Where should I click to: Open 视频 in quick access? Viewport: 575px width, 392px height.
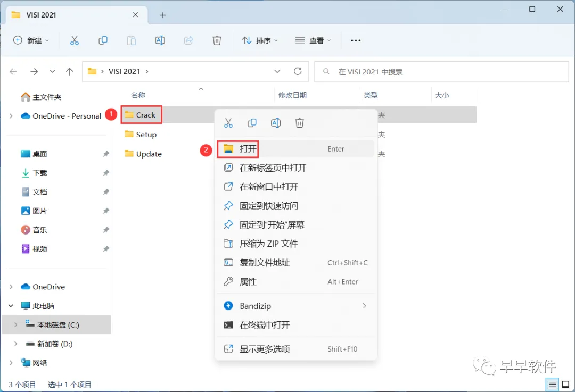pos(34,249)
